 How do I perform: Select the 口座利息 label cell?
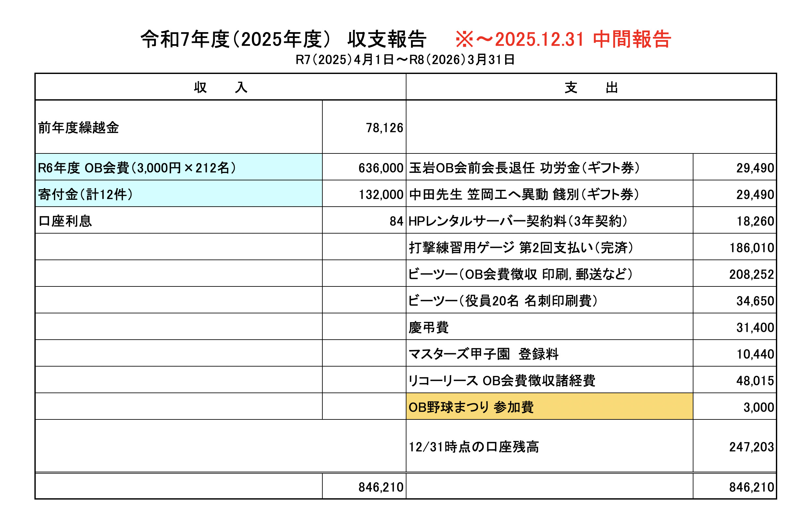coord(65,221)
